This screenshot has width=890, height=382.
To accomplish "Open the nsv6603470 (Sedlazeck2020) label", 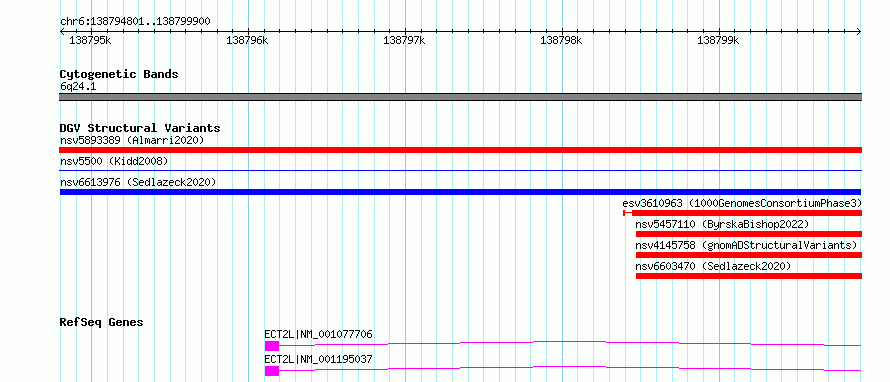I will point(713,266).
